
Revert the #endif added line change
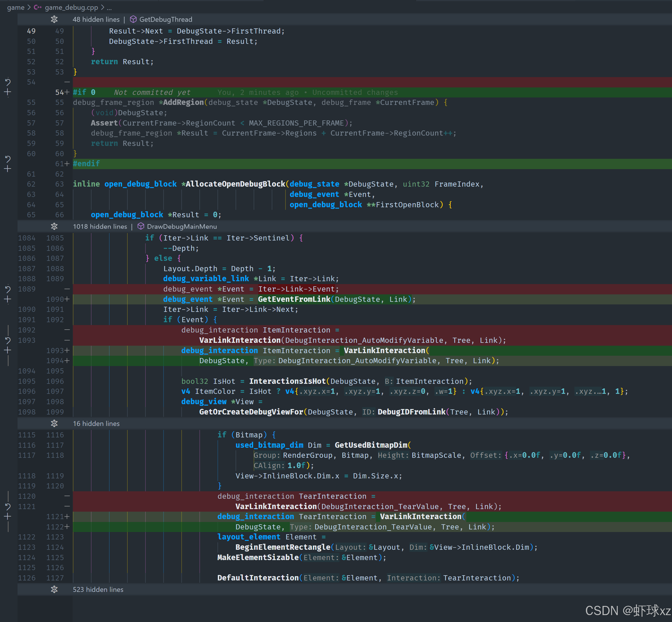pyautogui.click(x=8, y=159)
